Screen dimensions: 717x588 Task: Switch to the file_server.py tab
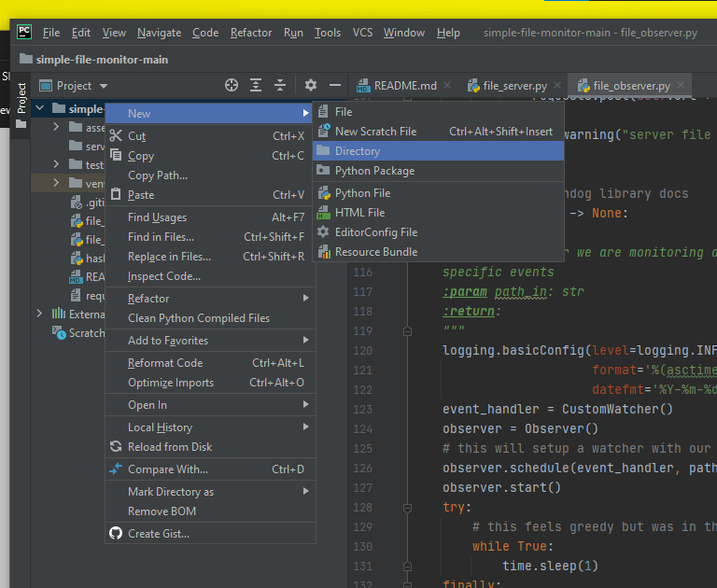point(514,86)
